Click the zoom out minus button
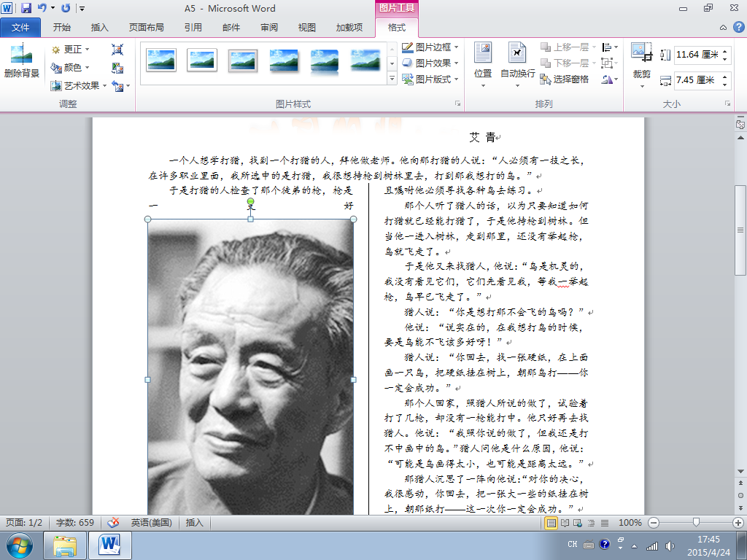The width and height of the screenshot is (747, 560). (x=654, y=522)
